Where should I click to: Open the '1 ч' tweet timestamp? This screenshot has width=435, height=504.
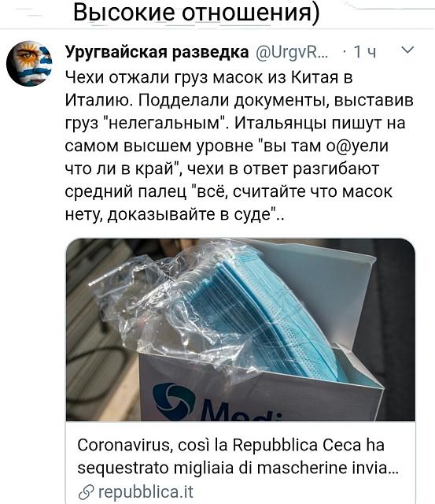(x=365, y=52)
